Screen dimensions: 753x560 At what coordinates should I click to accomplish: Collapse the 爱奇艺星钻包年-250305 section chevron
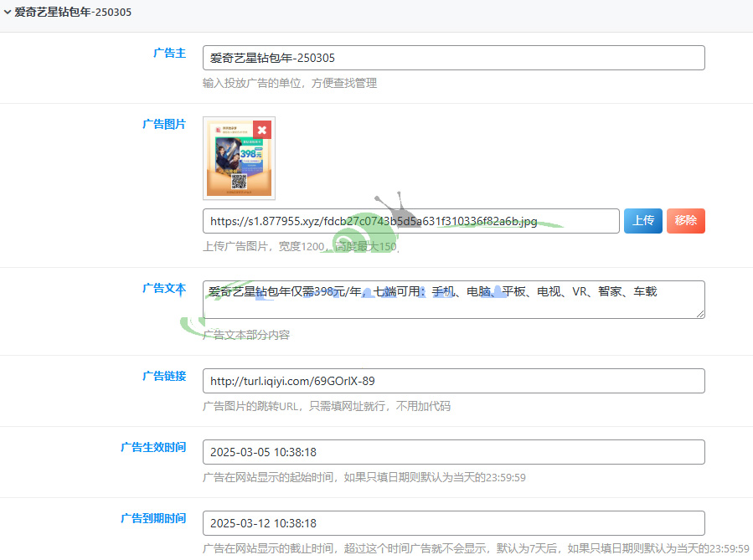pos(8,12)
